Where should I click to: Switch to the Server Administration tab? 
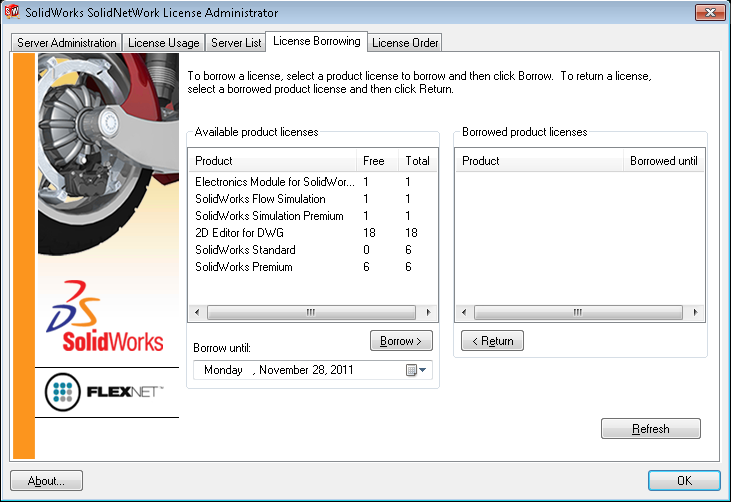tap(67, 43)
